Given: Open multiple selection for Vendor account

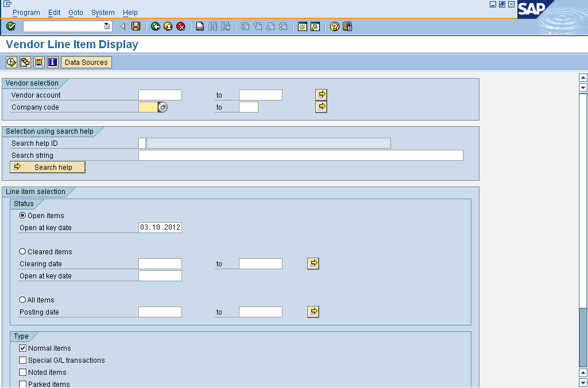Looking at the screenshot, I should tap(322, 94).
